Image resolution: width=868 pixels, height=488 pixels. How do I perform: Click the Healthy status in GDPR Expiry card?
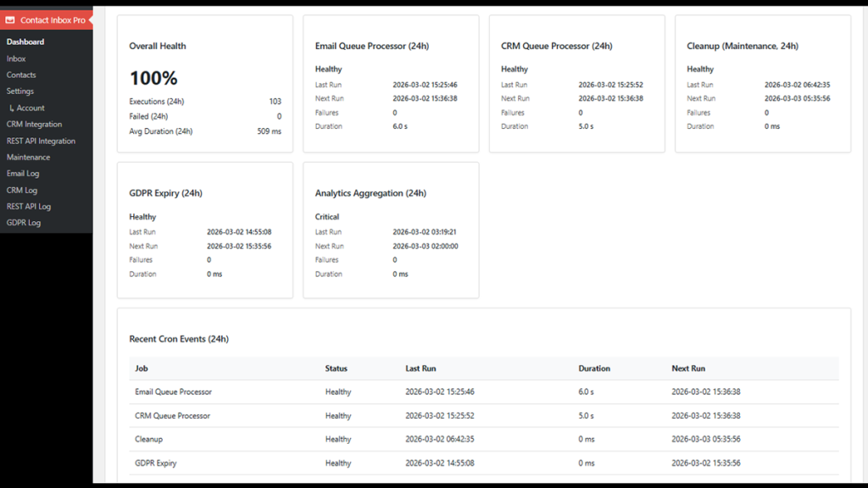click(142, 217)
